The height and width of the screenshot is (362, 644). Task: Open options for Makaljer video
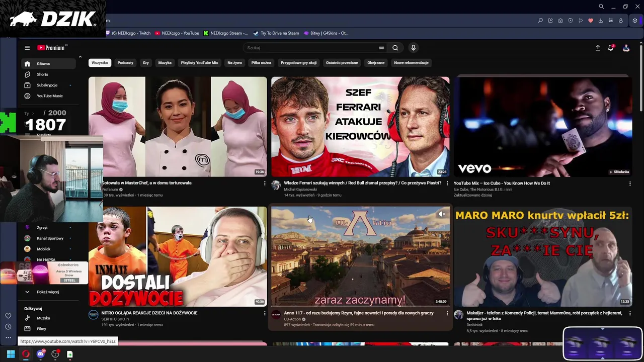pyautogui.click(x=630, y=313)
